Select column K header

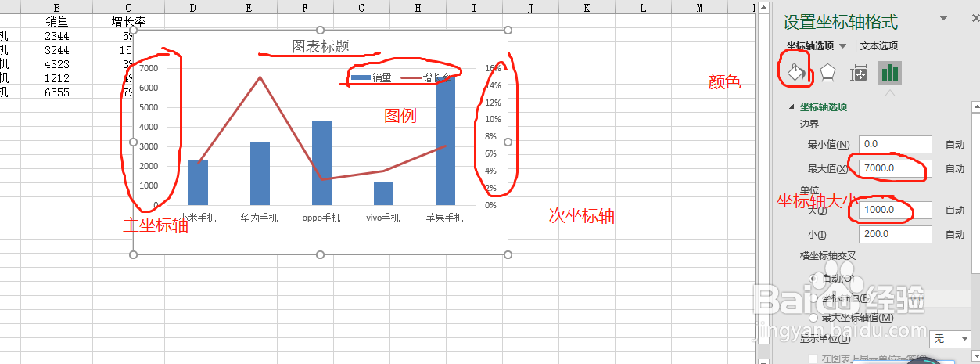point(586,7)
